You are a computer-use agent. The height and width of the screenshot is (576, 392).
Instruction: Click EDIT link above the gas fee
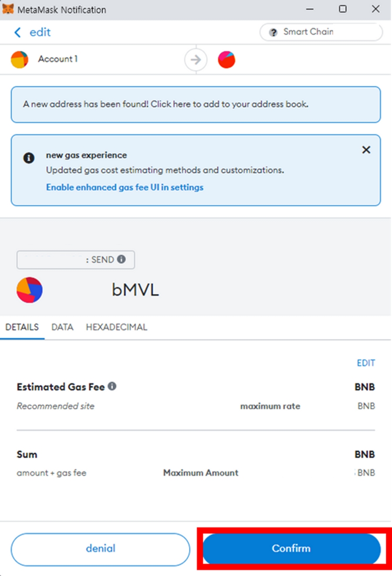coord(366,363)
